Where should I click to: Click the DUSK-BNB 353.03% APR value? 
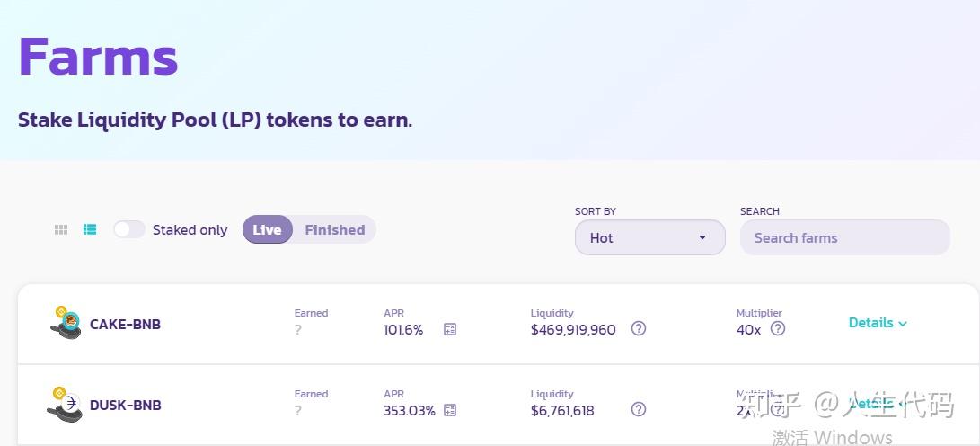tap(410, 411)
